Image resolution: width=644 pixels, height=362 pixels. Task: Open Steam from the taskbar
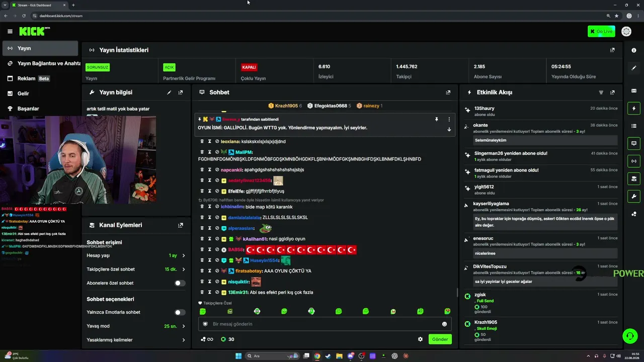(328, 356)
